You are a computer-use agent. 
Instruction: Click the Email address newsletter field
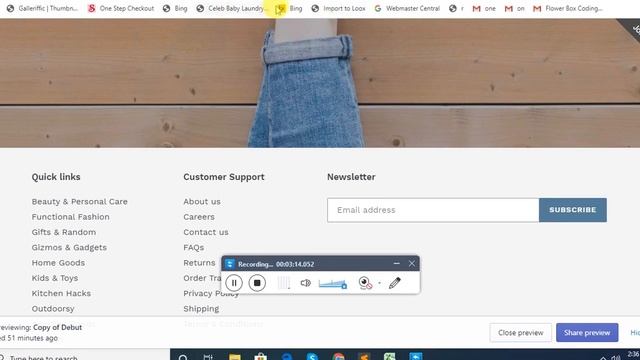point(433,210)
